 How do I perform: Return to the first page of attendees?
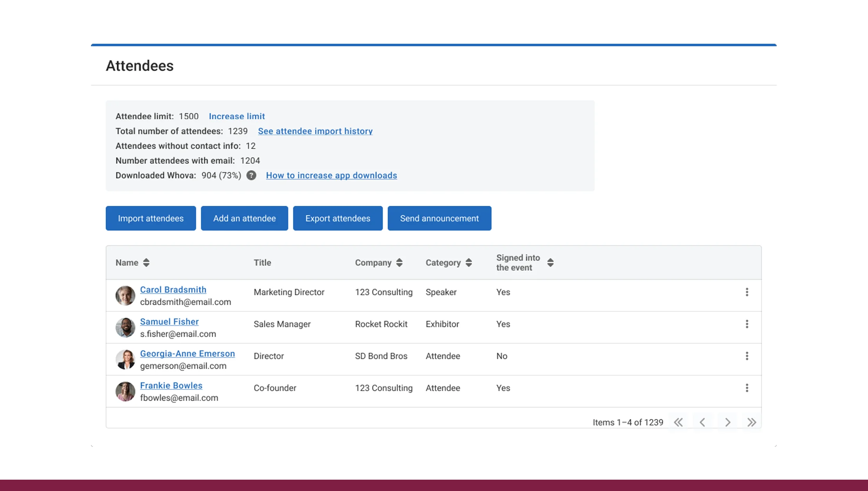click(678, 422)
